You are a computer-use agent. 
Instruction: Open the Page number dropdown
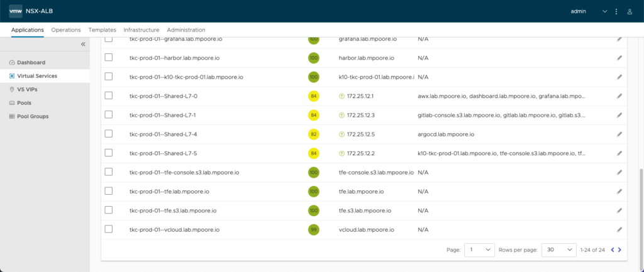(479, 249)
